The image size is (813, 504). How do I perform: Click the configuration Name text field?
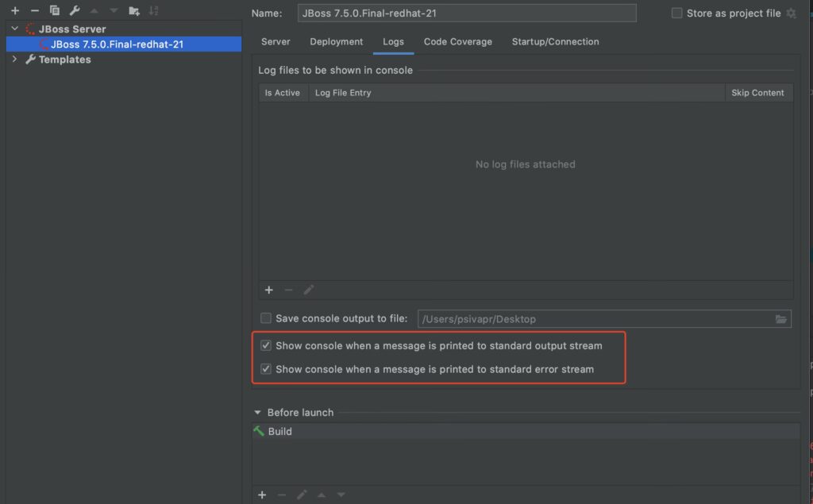[467, 13]
